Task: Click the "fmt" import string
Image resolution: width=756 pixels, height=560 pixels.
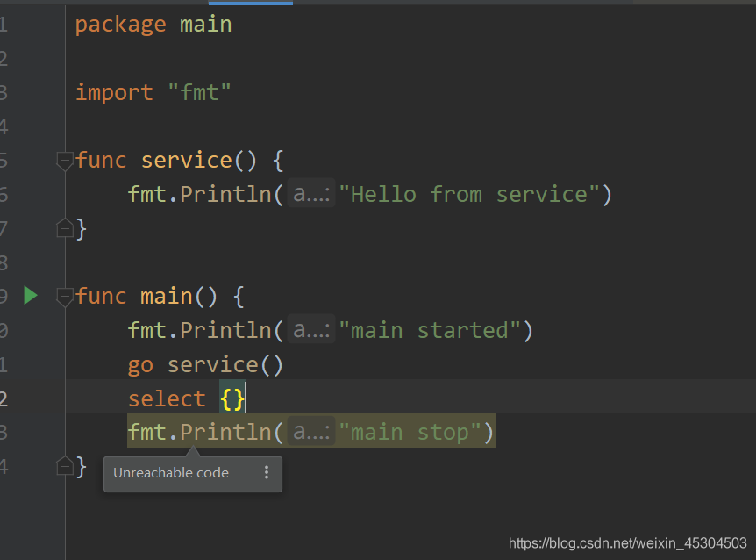Action: [x=200, y=92]
